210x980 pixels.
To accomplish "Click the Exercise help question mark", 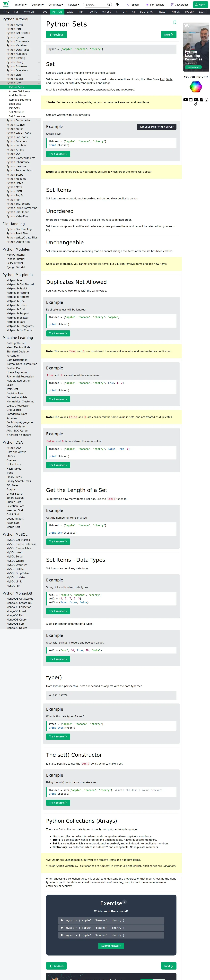I will tap(125, 902).
